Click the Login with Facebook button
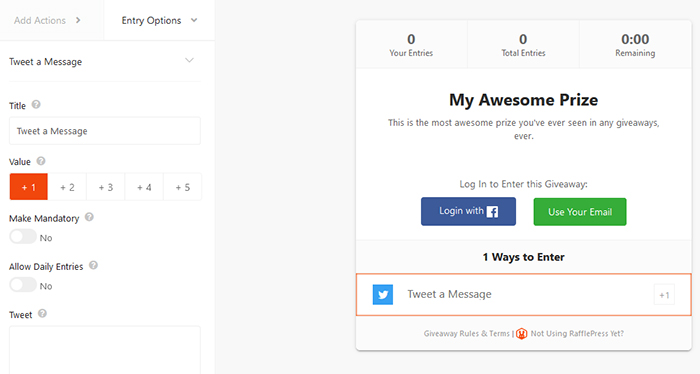The image size is (700, 374). point(468,212)
